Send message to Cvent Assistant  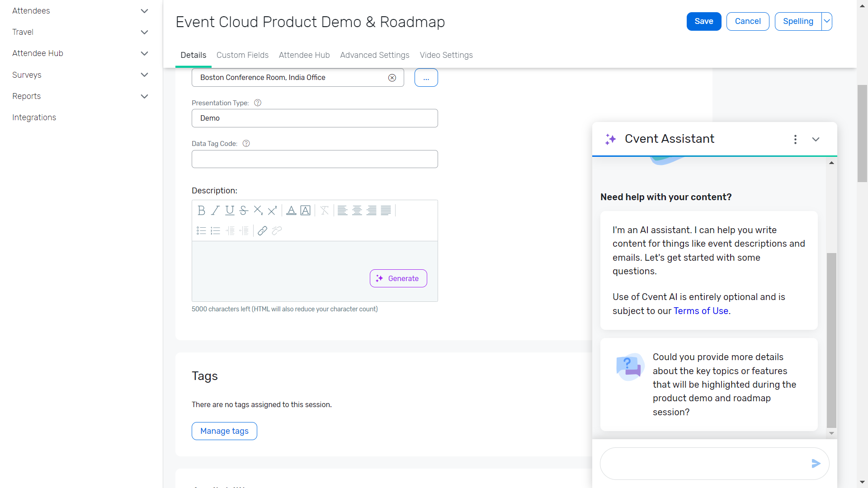coord(816,464)
